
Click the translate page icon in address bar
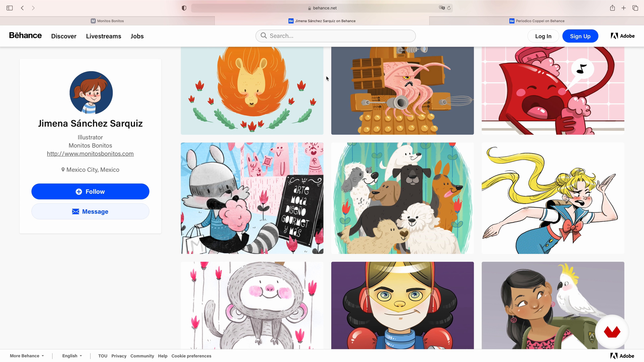point(442,8)
